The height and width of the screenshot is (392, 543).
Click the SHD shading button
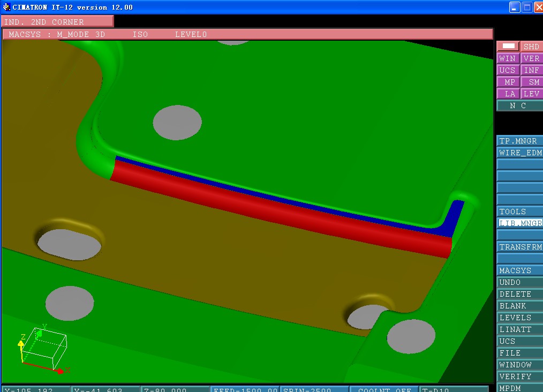[531, 47]
